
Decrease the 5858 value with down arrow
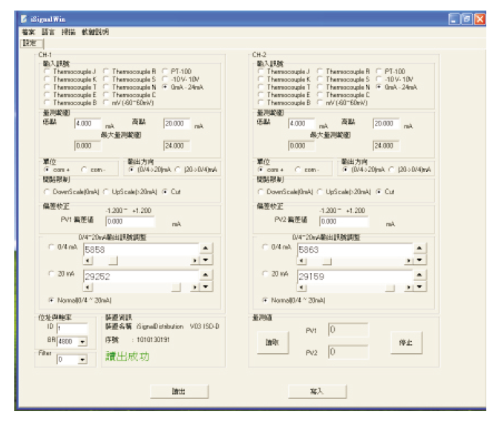(x=206, y=260)
